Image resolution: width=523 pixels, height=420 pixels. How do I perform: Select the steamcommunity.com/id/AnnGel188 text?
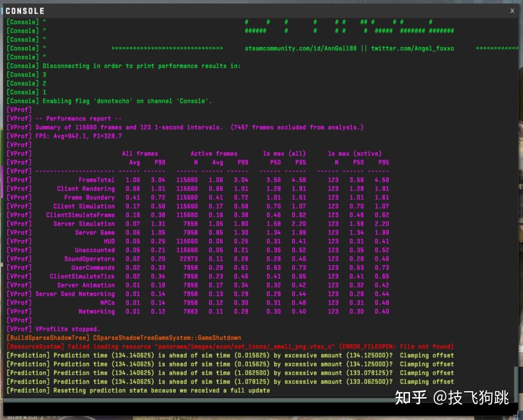(x=300, y=48)
